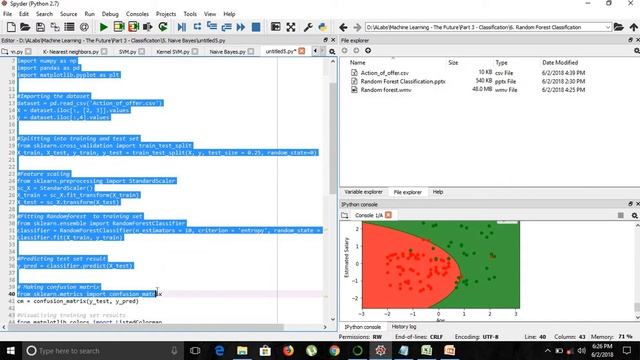Toggle fullscreen mode icon
The image size is (640, 360).
pyautogui.click(x=291, y=27)
